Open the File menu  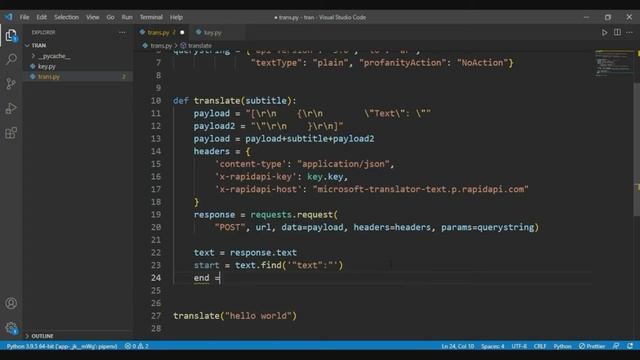24,17
